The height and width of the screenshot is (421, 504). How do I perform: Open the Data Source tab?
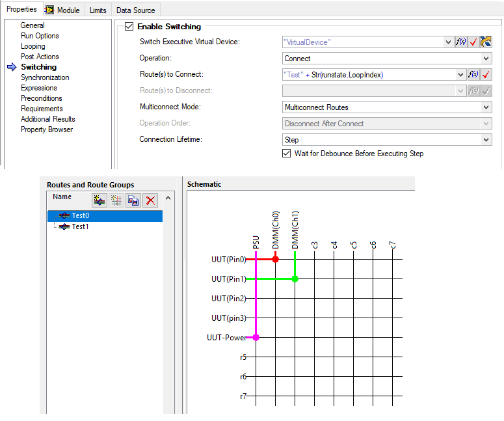pos(135,10)
